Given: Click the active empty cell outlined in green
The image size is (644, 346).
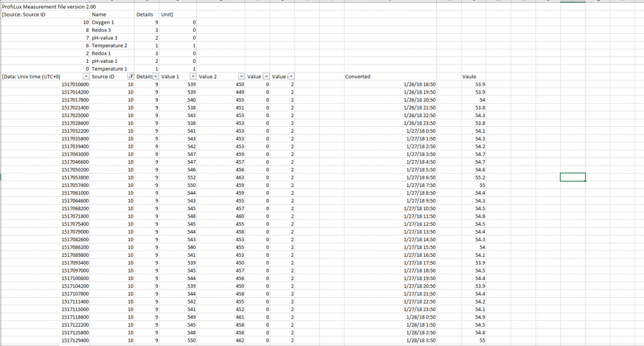Looking at the screenshot, I should tap(573, 177).
